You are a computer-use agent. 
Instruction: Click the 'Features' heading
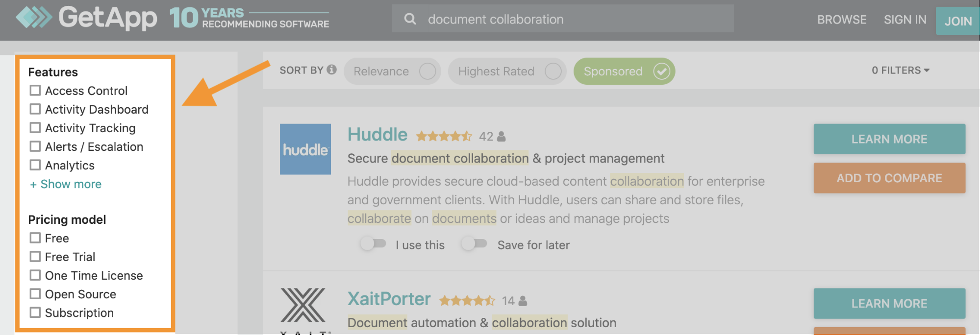53,72
